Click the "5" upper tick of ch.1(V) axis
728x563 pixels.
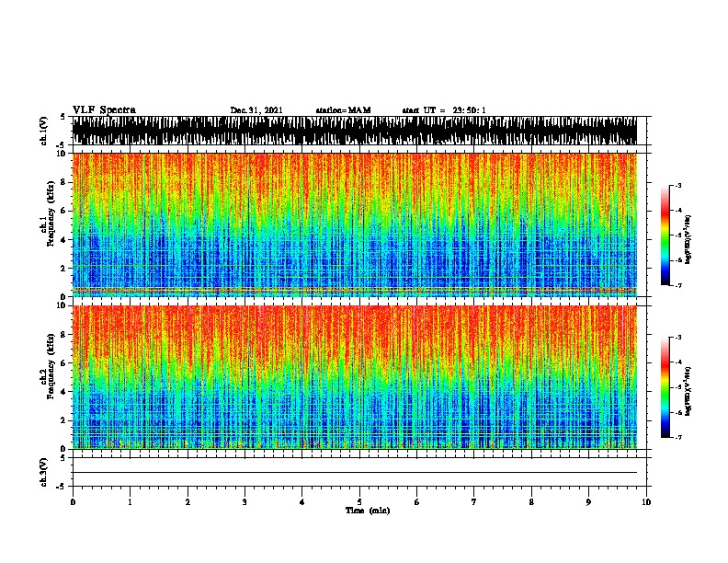click(x=64, y=117)
